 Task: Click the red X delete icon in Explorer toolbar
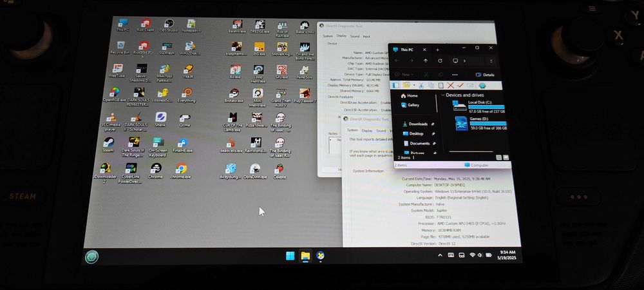[451, 86]
